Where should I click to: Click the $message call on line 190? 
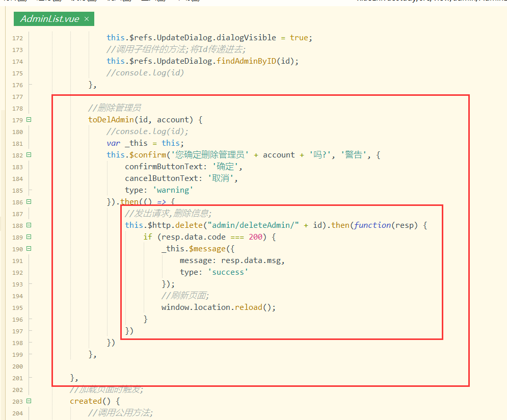click(x=207, y=249)
